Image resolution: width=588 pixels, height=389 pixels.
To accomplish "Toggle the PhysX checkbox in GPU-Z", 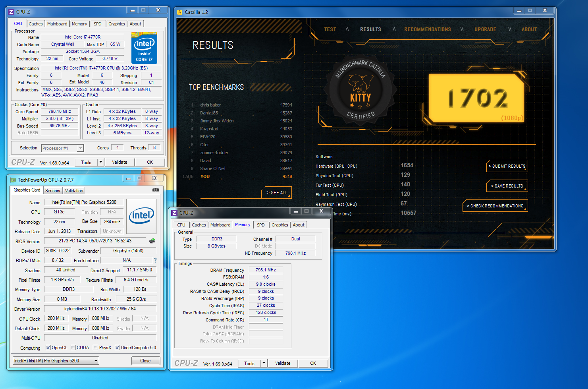I will tap(95, 348).
